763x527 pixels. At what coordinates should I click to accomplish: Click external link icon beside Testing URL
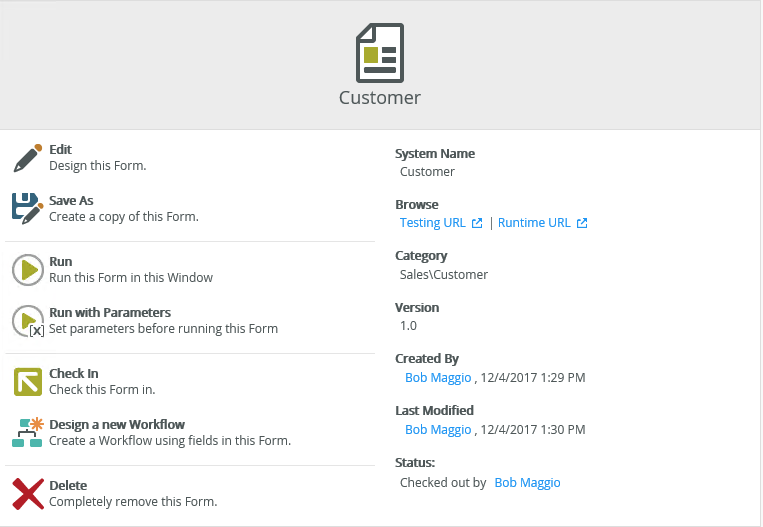[477, 223]
